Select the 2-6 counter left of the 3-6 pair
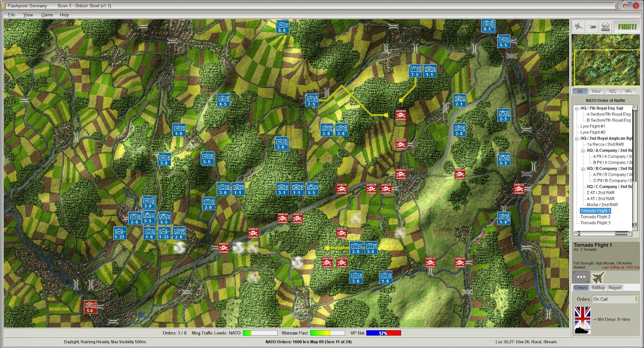644x348 pixels. tap(356, 248)
